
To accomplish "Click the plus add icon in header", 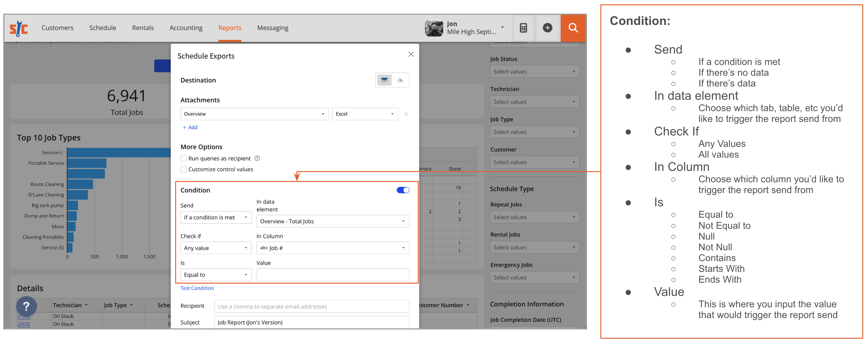I will 547,28.
